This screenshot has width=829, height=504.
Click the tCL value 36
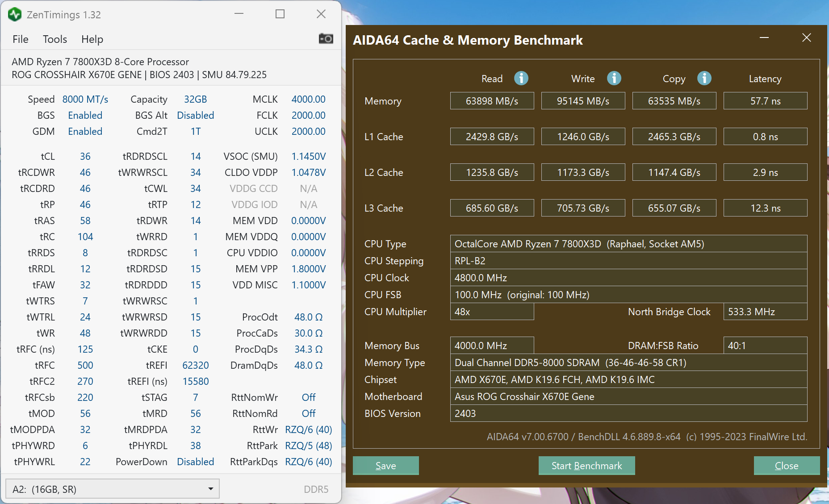(85, 156)
